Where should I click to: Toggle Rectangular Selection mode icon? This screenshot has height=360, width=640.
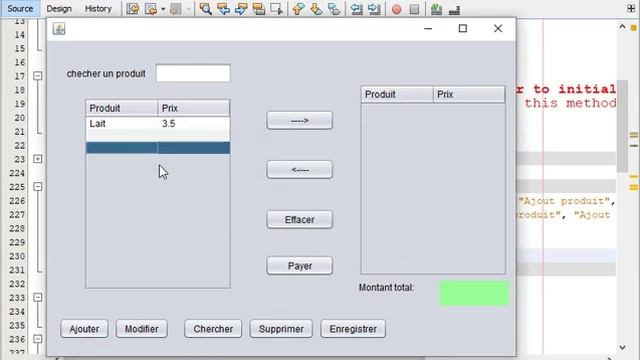click(x=276, y=9)
